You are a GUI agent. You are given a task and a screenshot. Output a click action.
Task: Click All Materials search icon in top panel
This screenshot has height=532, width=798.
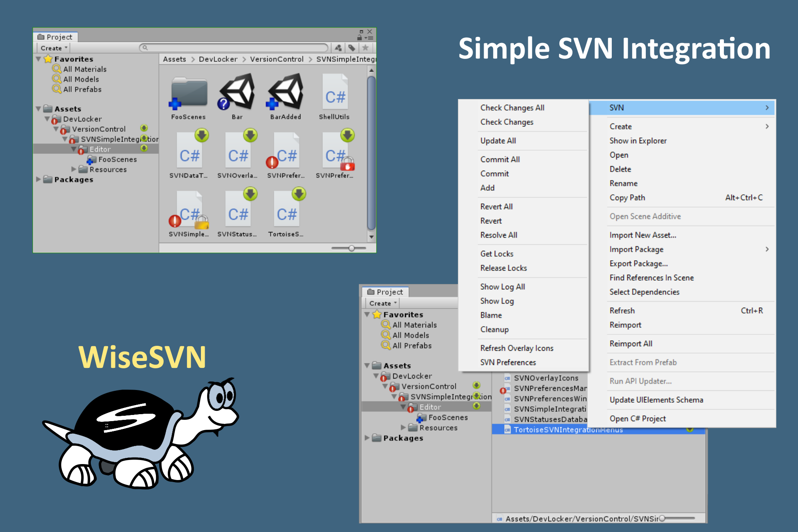[x=57, y=69]
